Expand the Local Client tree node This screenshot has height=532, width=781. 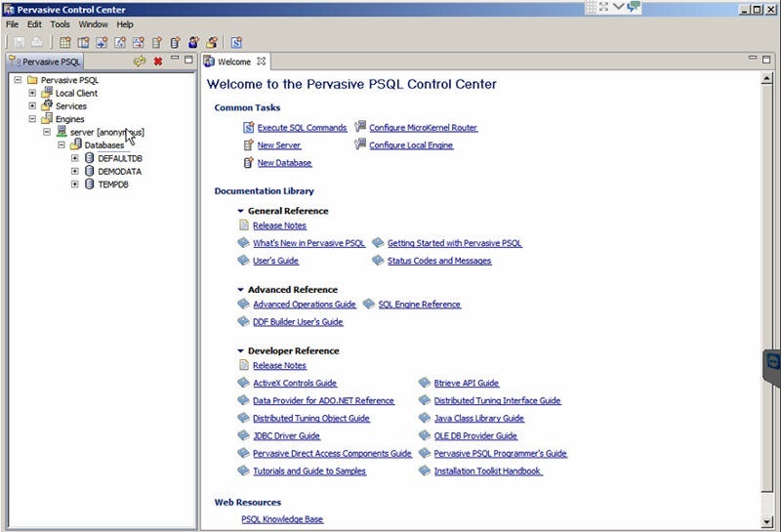pos(32,93)
